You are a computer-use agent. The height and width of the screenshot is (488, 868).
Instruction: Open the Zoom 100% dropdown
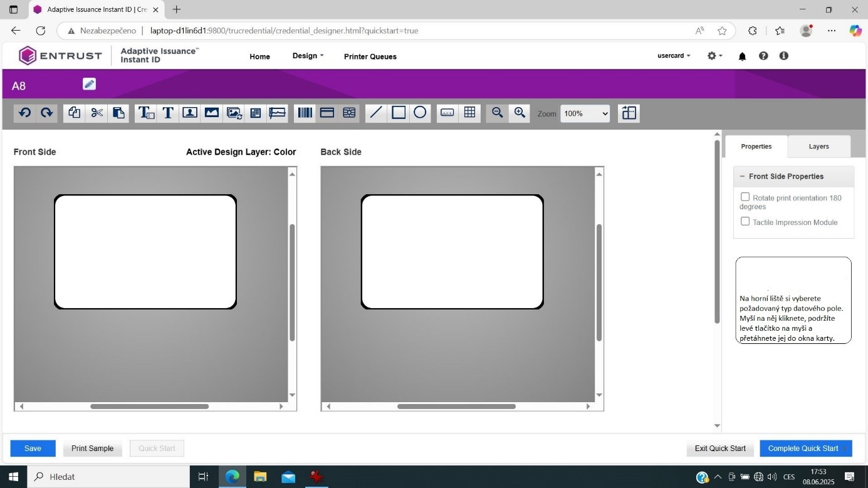point(585,113)
